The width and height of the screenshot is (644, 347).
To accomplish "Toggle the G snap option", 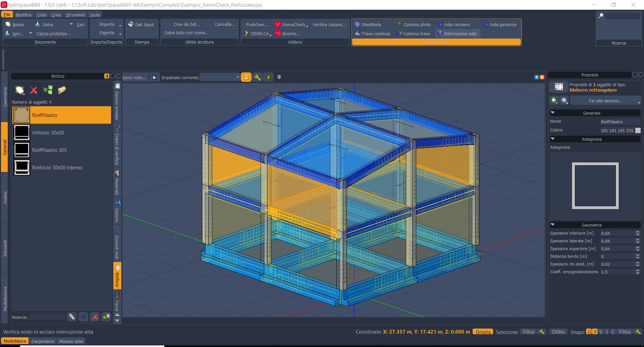I will click(589, 332).
